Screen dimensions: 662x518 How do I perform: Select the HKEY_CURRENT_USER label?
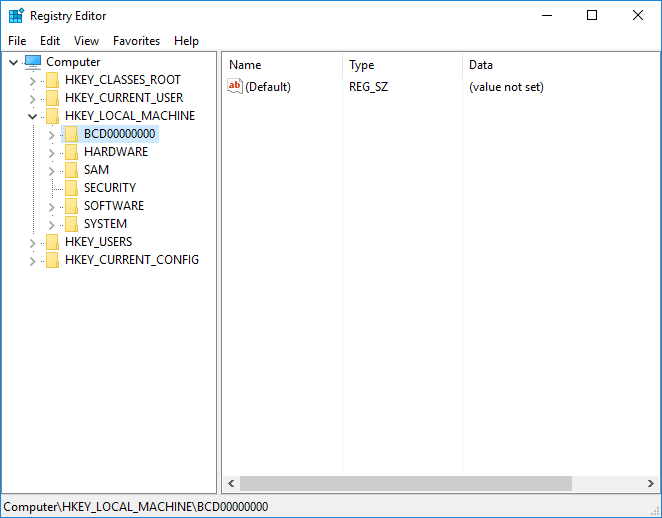click(124, 98)
